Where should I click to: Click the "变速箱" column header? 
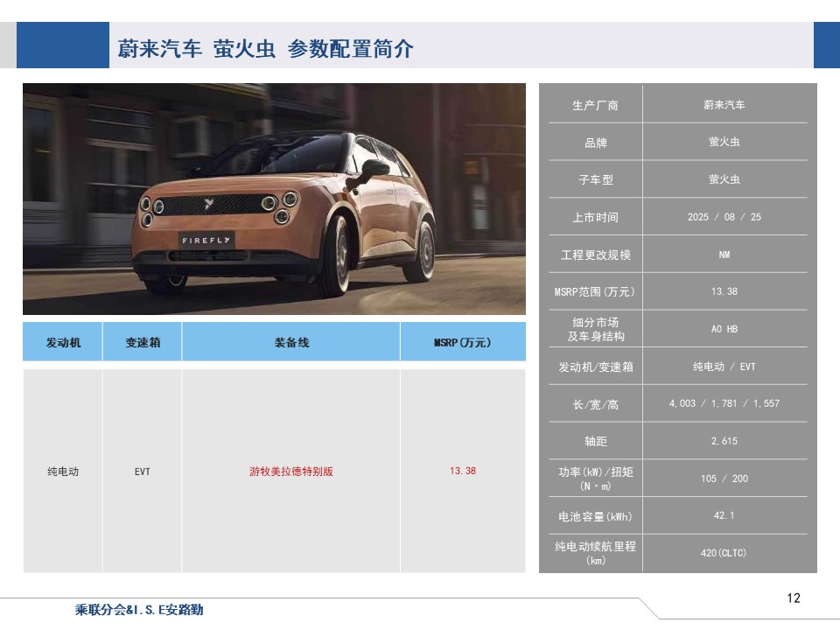pyautogui.click(x=143, y=342)
